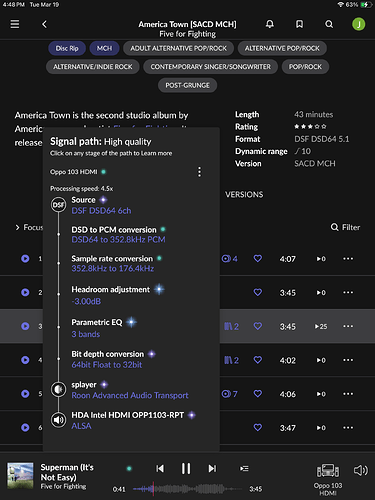Switch to the VERSIONS tab
This screenshot has height=500, width=375.
pos(244,194)
